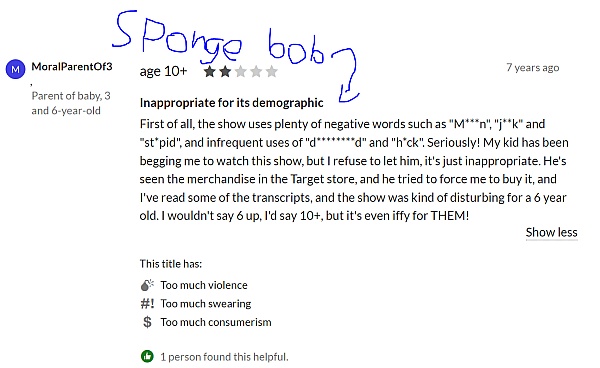Click the fifth empty rating star

(272, 72)
